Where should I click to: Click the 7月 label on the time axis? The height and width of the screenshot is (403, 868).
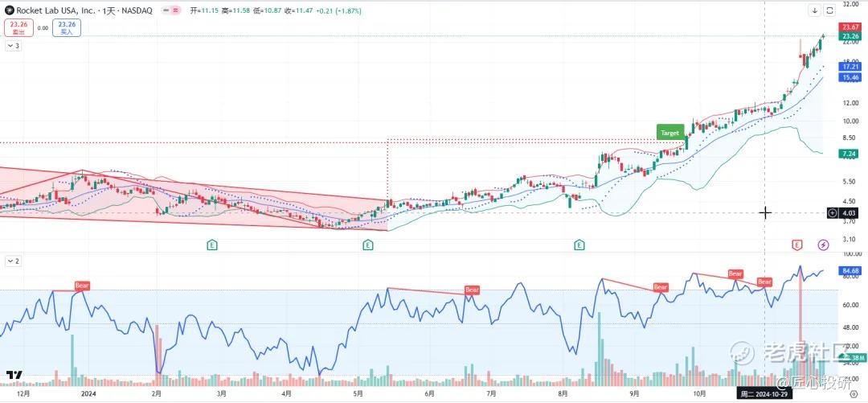pyautogui.click(x=490, y=394)
